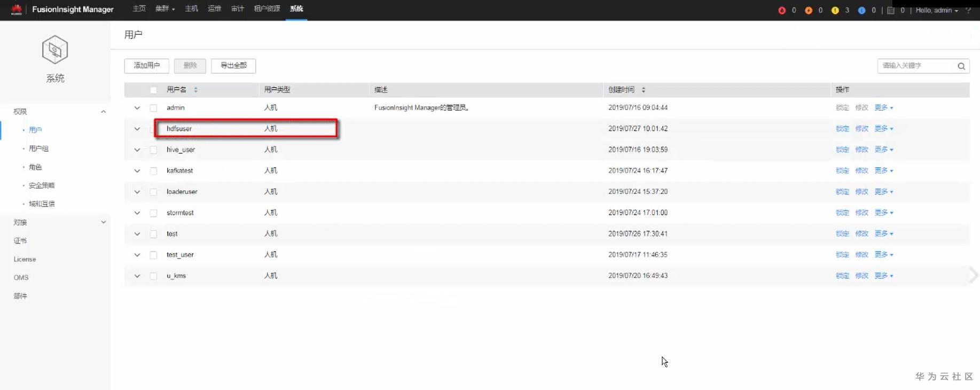
Task: Tick the u_kms row checkbox
Action: click(154, 276)
